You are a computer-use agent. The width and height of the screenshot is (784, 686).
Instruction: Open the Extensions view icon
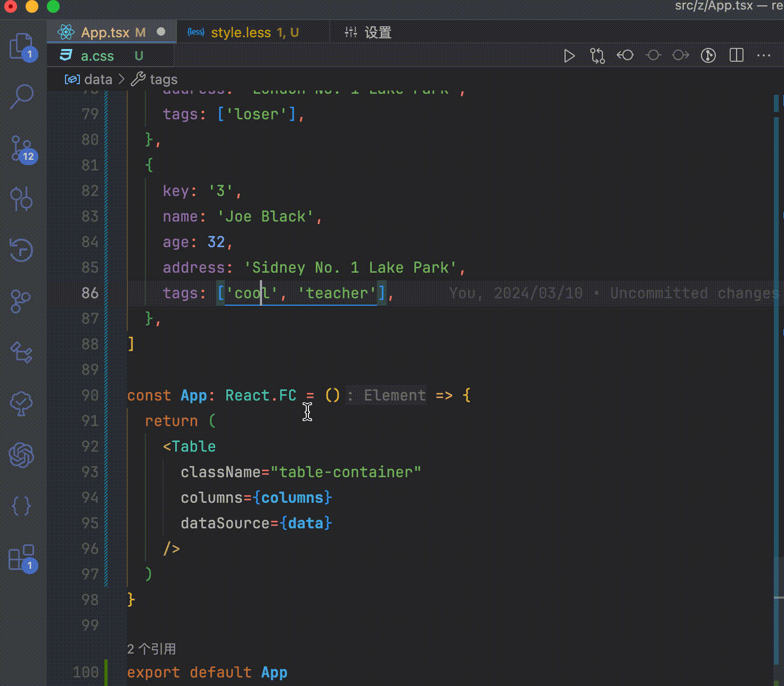tap(22, 559)
